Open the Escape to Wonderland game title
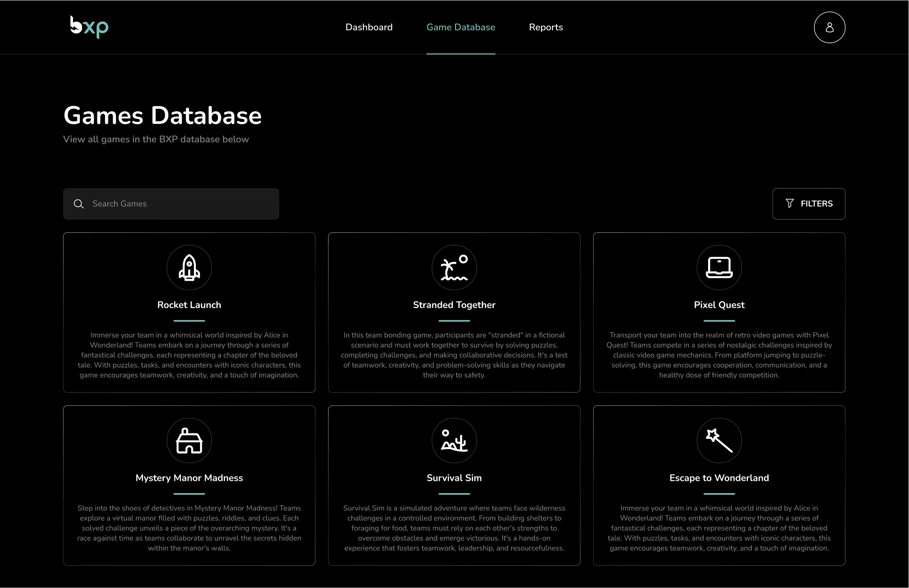 pos(719,478)
